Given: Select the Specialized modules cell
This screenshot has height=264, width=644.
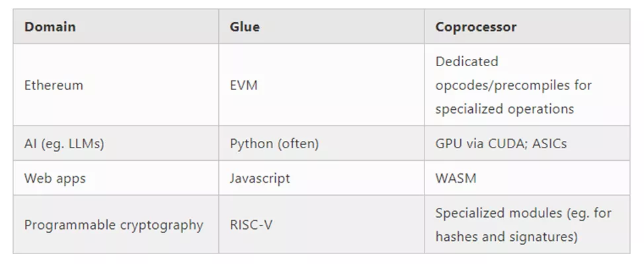Looking at the screenshot, I should pyautogui.click(x=527, y=224).
